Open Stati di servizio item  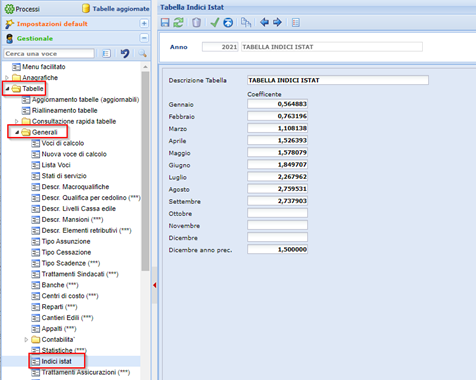pyautogui.click(x=59, y=176)
